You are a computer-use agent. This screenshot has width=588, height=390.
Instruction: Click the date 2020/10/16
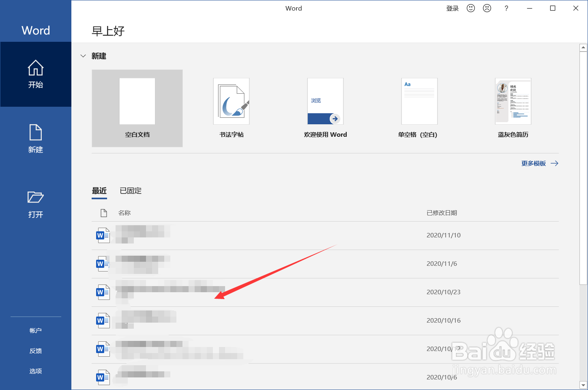[x=444, y=321]
